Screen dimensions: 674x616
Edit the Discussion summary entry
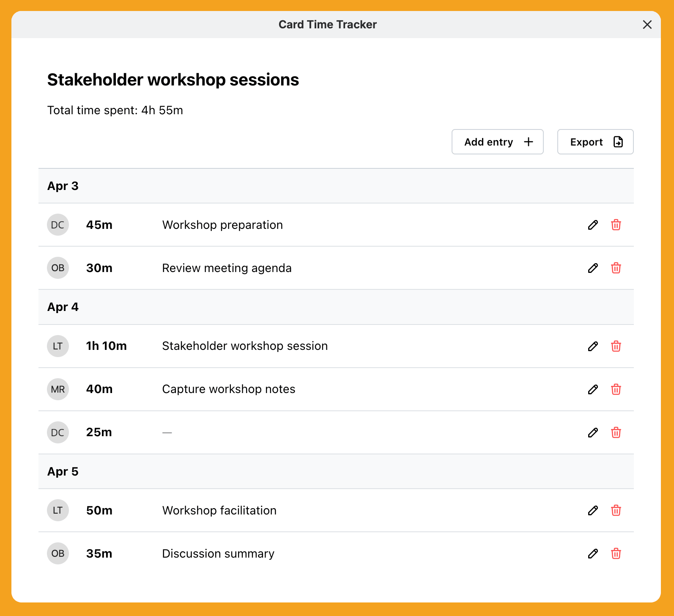click(x=593, y=554)
